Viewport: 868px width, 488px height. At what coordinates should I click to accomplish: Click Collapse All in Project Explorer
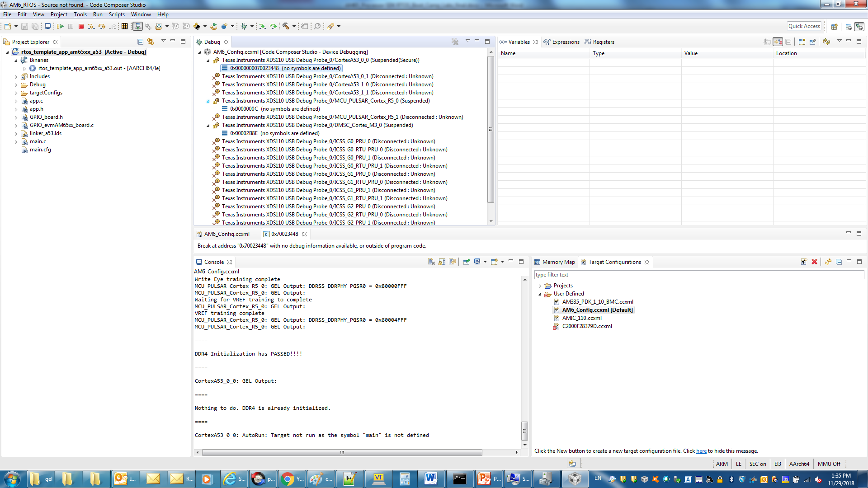pyautogui.click(x=140, y=42)
